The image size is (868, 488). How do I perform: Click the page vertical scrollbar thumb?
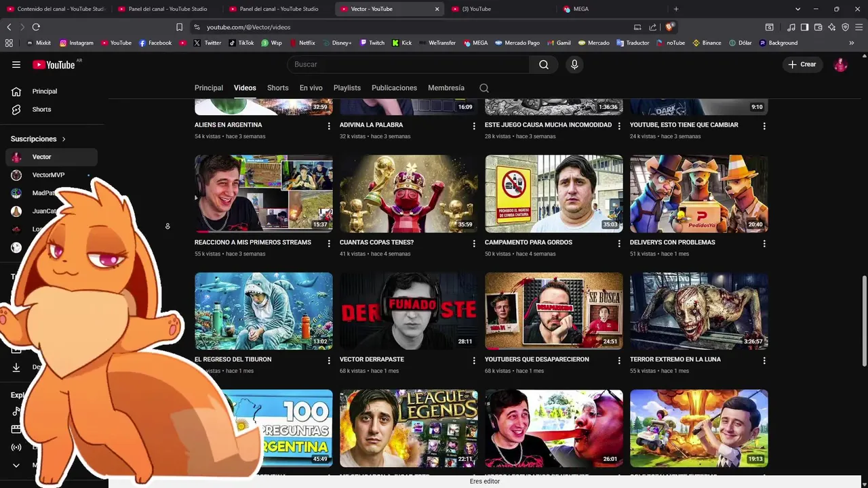(x=864, y=321)
